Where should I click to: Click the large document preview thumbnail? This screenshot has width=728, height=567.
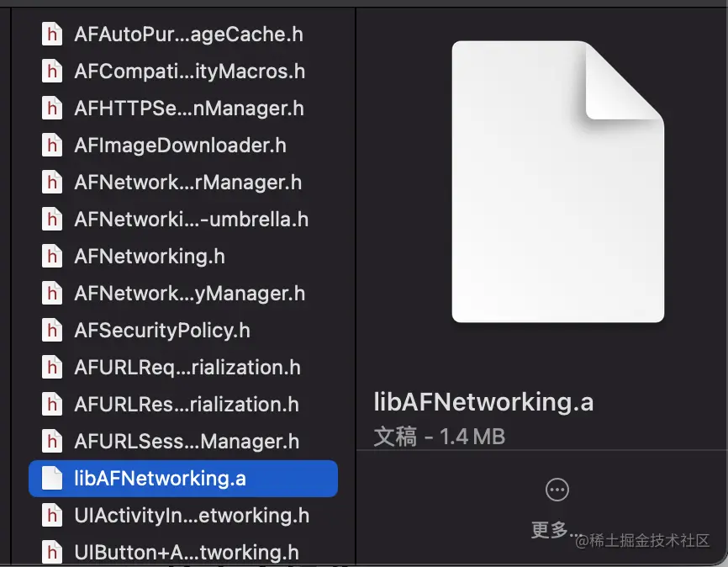(557, 181)
